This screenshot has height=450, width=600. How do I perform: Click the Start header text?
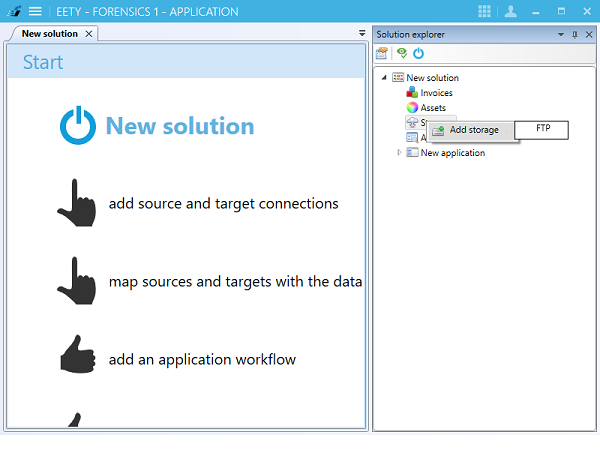[43, 62]
